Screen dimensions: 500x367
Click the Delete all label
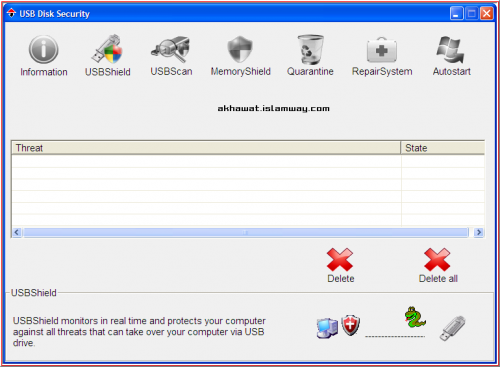(x=438, y=279)
